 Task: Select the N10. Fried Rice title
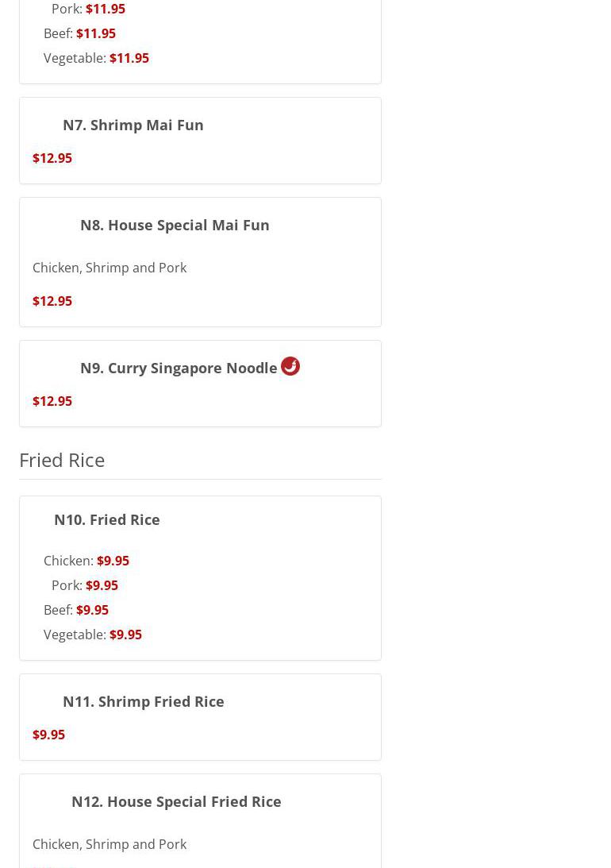click(107, 519)
